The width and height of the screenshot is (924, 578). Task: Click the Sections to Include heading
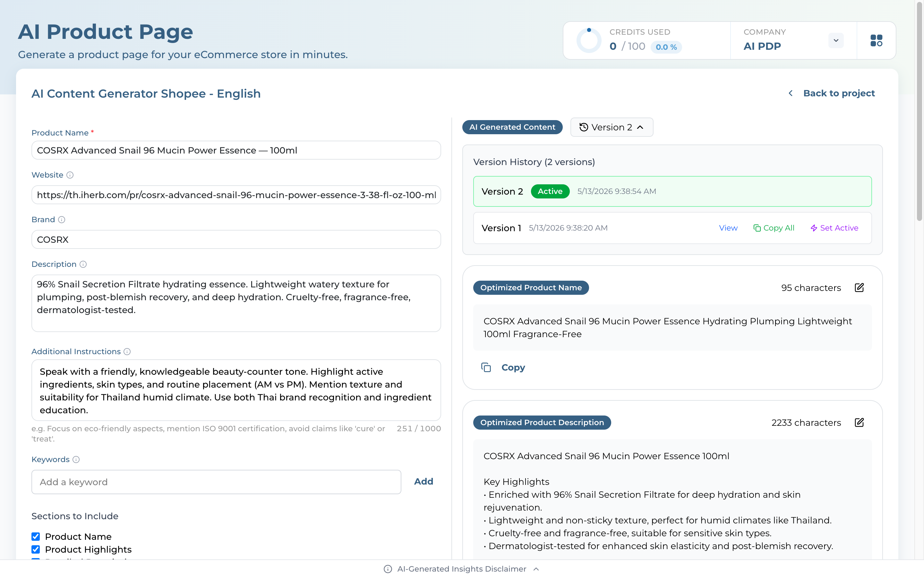pyautogui.click(x=75, y=516)
